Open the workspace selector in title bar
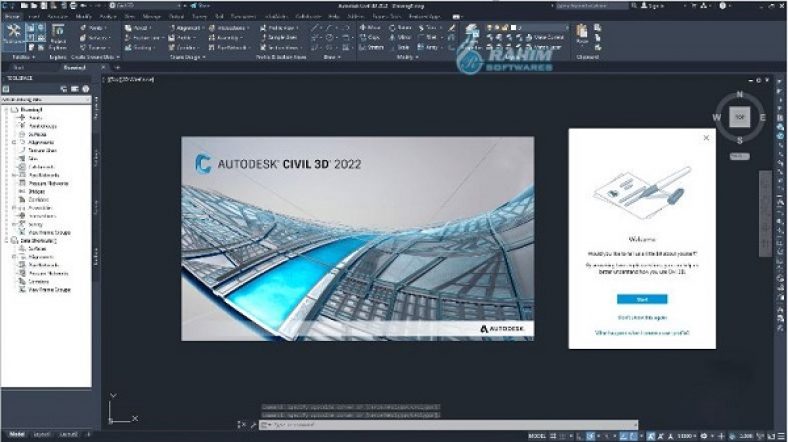788x442 pixels. coord(144,6)
